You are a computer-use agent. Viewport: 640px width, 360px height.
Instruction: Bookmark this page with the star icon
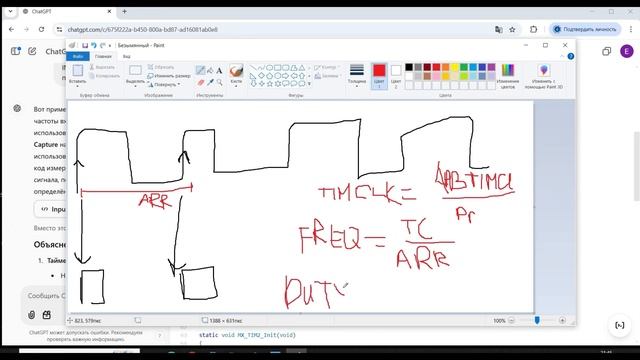tap(512, 29)
